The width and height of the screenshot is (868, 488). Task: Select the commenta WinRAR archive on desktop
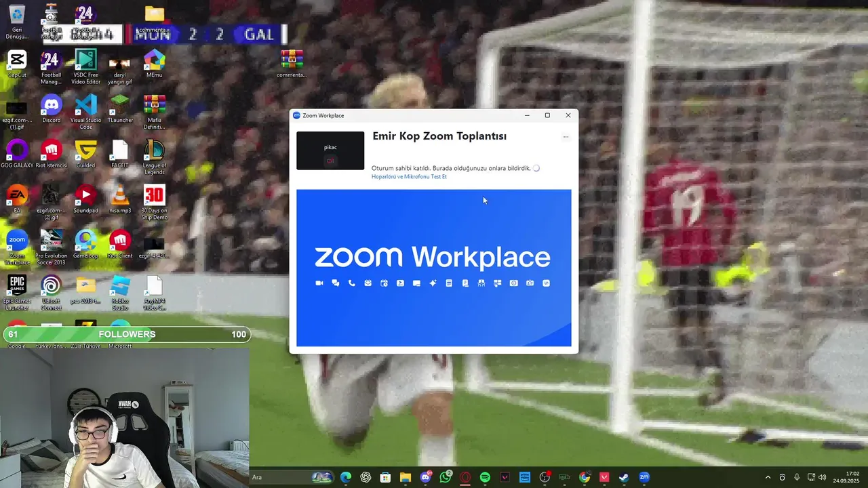coord(291,64)
